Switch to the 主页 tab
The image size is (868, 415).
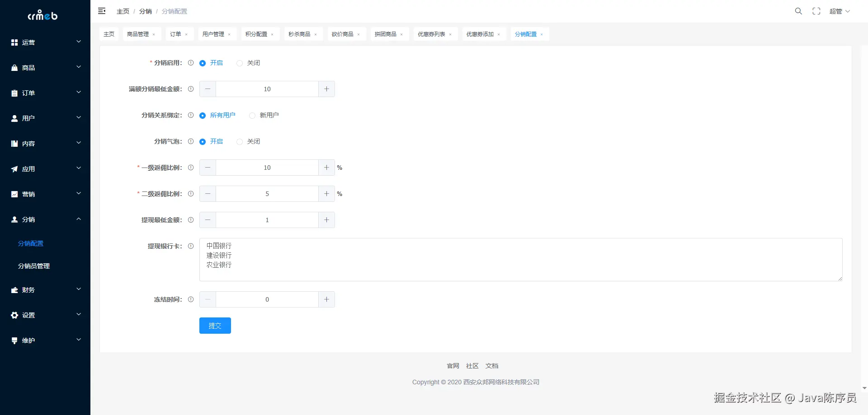click(109, 34)
